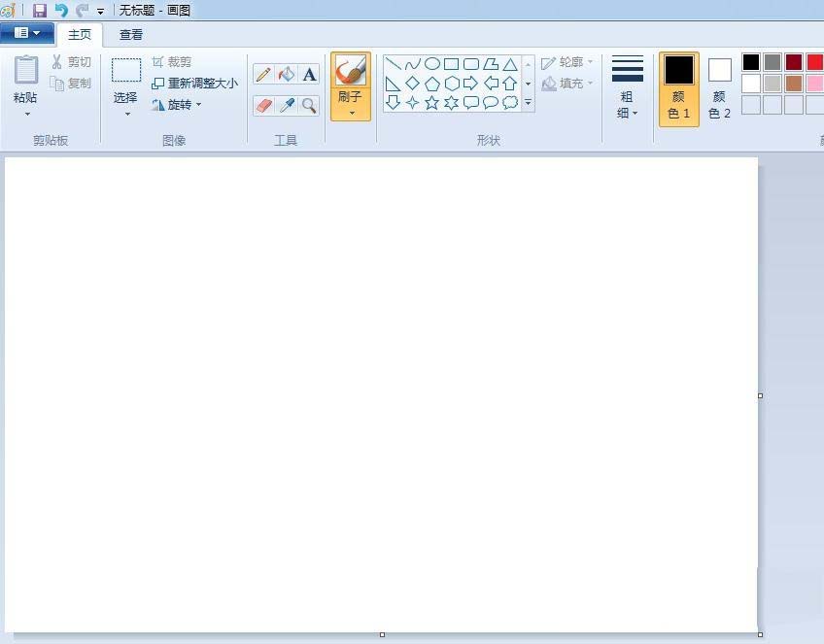Choose the Left arrow shape
The width and height of the screenshot is (824, 644).
tap(491, 84)
